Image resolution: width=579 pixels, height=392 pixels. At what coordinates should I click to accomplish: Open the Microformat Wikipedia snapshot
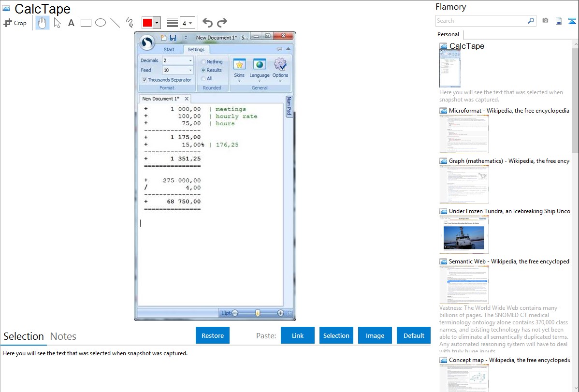pos(464,134)
